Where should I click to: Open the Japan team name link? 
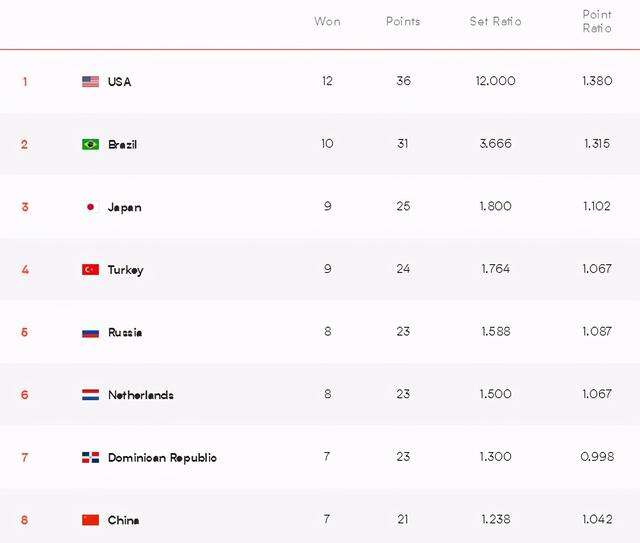coord(124,207)
